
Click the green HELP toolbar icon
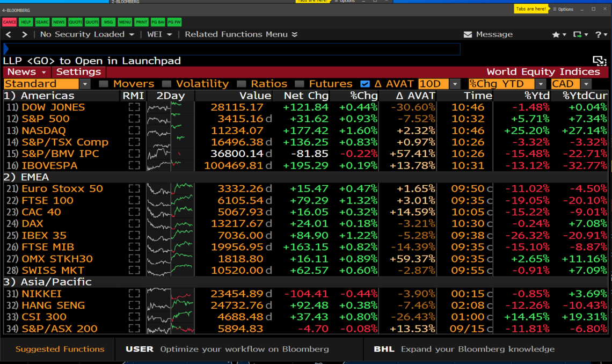tap(25, 22)
